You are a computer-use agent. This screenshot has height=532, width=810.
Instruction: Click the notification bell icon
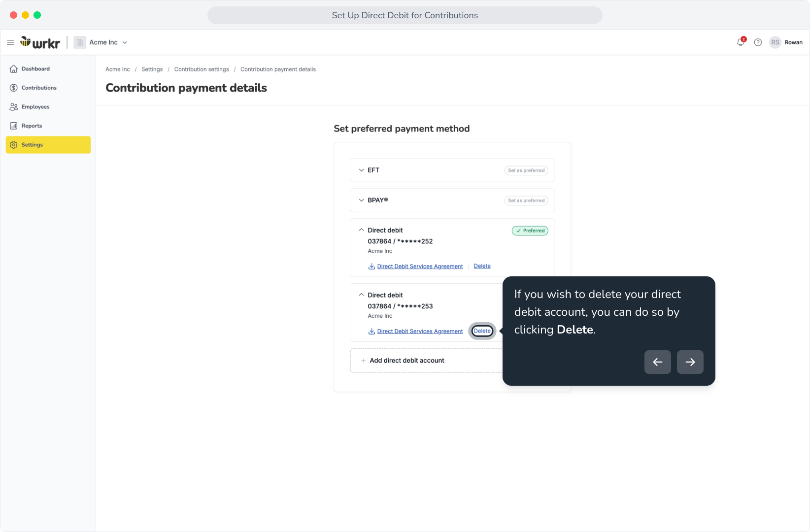tap(741, 42)
